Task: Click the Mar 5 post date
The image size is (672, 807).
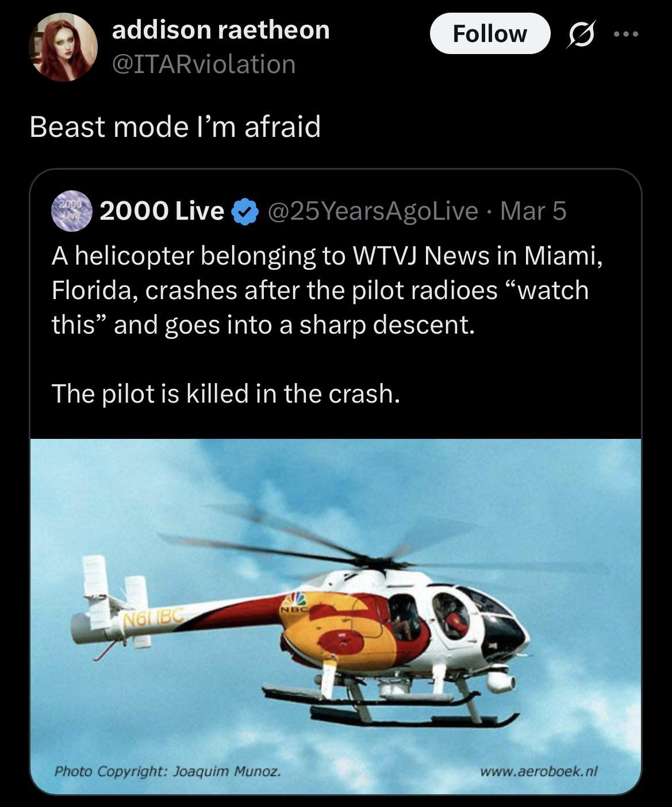Action: 533,211
